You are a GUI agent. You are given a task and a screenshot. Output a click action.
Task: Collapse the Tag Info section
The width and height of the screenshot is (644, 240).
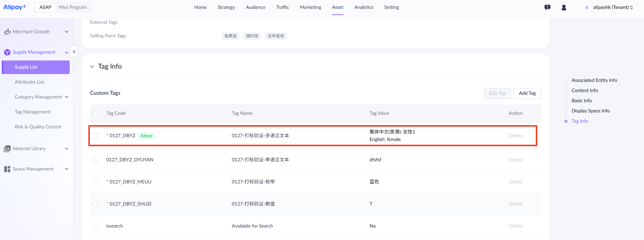[92, 67]
